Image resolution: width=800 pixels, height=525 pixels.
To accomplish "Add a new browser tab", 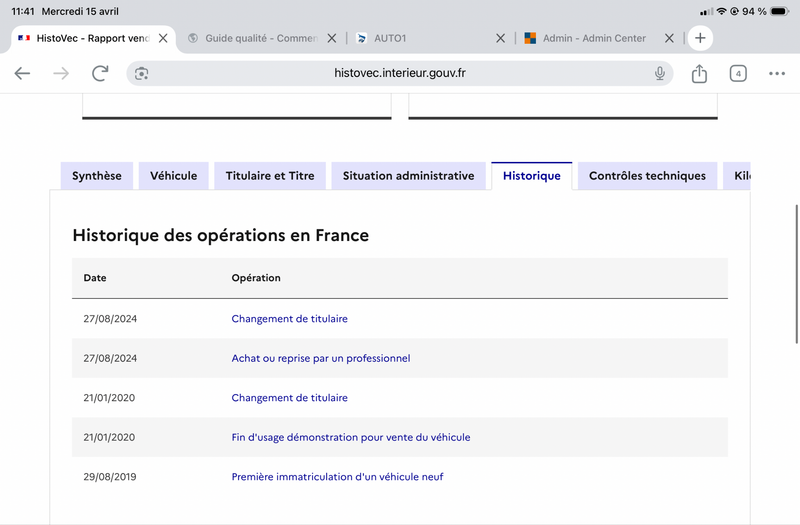I will click(x=700, y=38).
